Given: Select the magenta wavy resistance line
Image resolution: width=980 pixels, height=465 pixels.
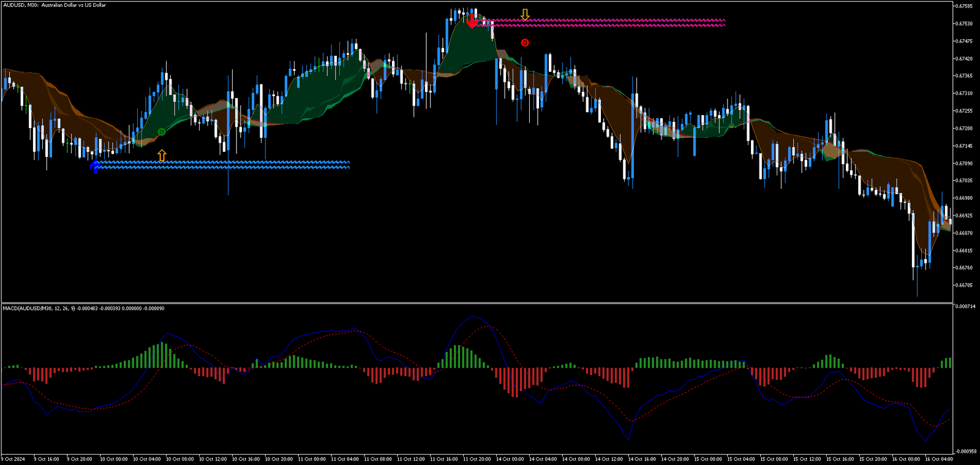Looking at the screenshot, I should (x=612, y=23).
